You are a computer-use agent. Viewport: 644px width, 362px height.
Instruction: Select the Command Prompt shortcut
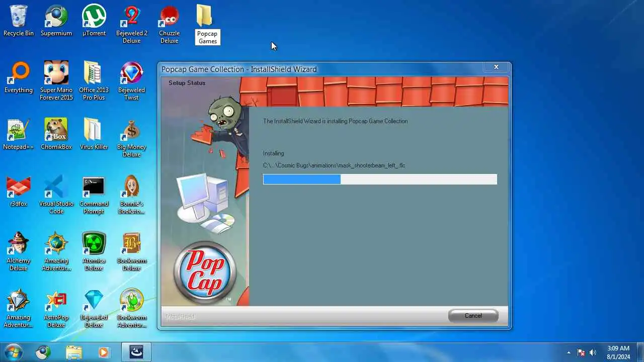[x=94, y=195]
